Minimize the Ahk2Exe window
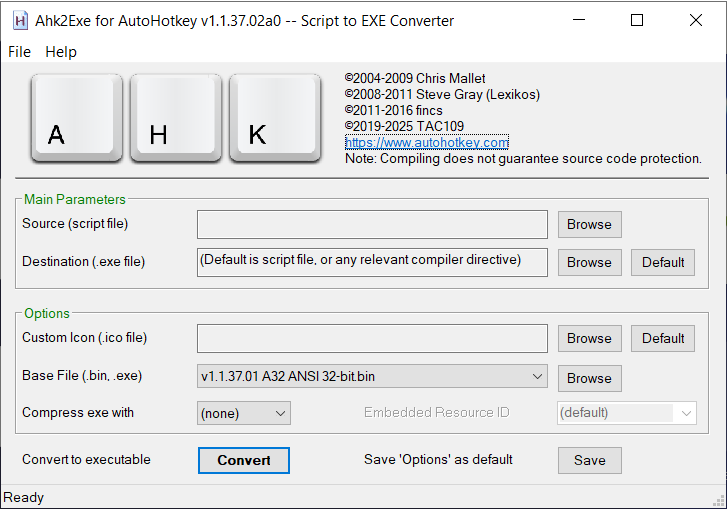The width and height of the screenshot is (727, 509). pos(579,20)
